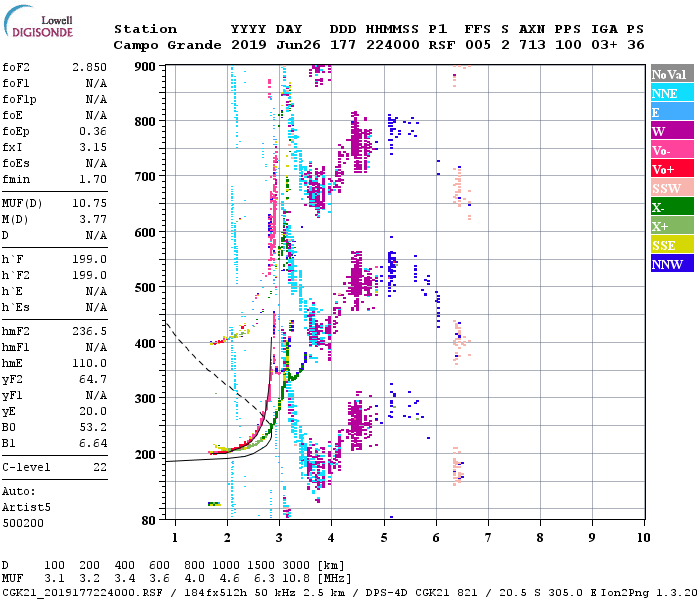Click the hmF1 N/A value

tap(96, 347)
